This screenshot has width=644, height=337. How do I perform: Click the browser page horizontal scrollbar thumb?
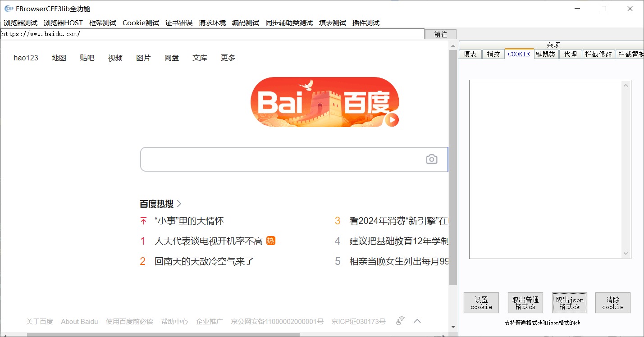point(163,335)
